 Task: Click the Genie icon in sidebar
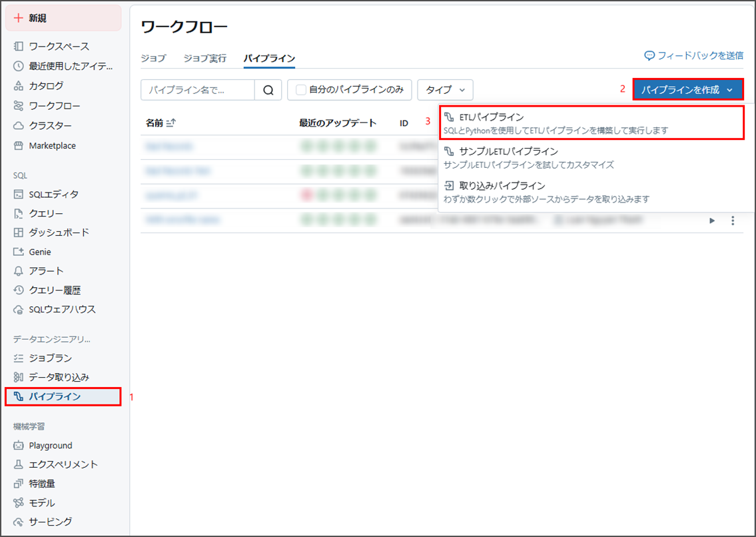19,252
